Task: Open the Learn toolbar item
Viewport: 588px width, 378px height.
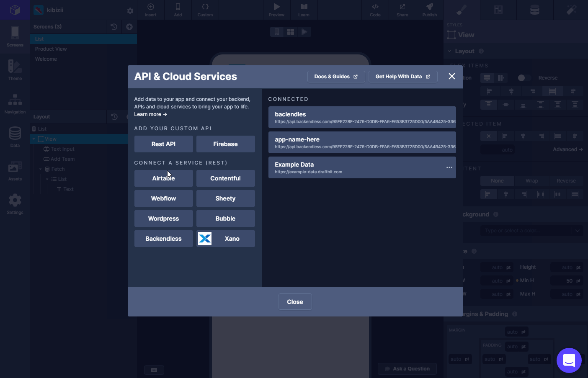Action: click(x=304, y=10)
